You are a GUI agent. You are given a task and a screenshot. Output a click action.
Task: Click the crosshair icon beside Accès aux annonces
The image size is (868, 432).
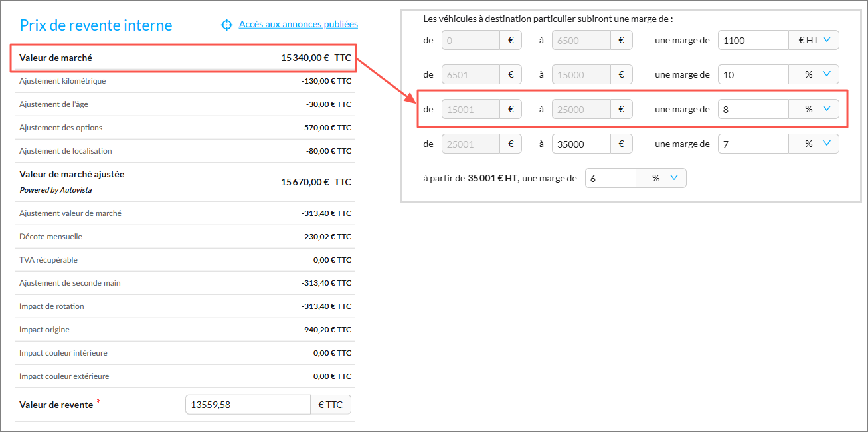(x=226, y=25)
